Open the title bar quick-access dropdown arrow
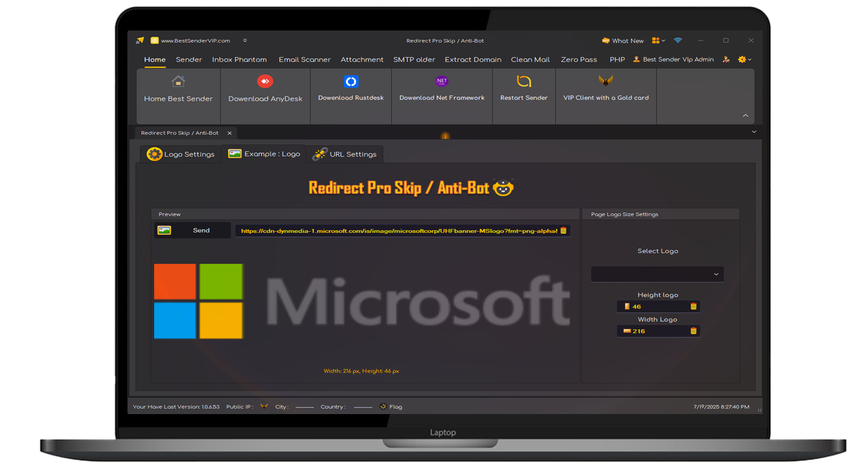The height and width of the screenshot is (475, 868). [245, 41]
